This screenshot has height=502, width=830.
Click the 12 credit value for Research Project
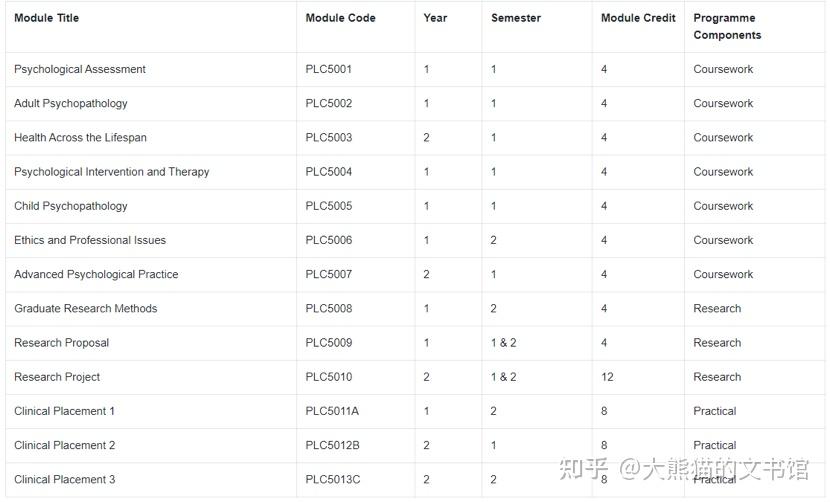click(607, 377)
